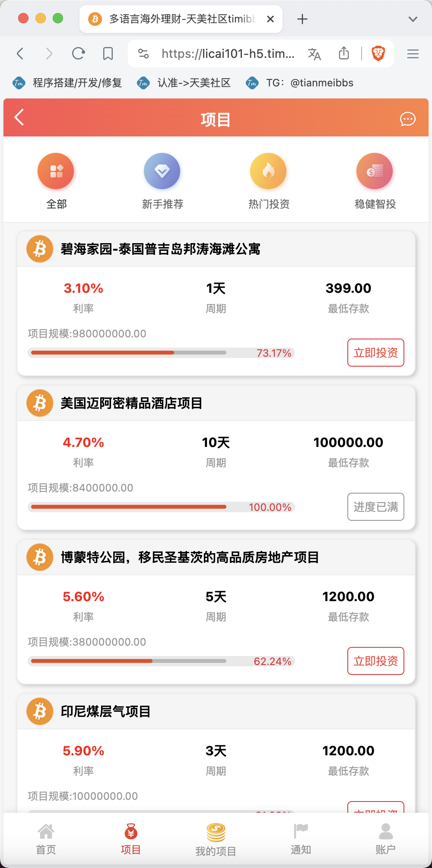The height and width of the screenshot is (868, 432).
Task: Reload the page
Action: (x=78, y=54)
